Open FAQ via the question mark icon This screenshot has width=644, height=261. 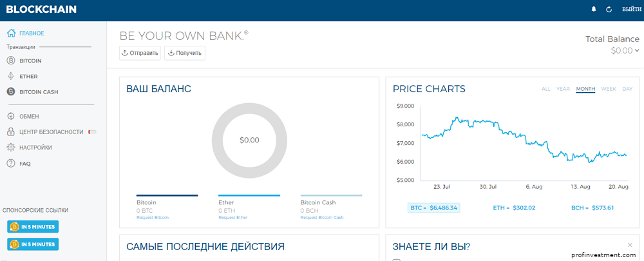coord(10,164)
